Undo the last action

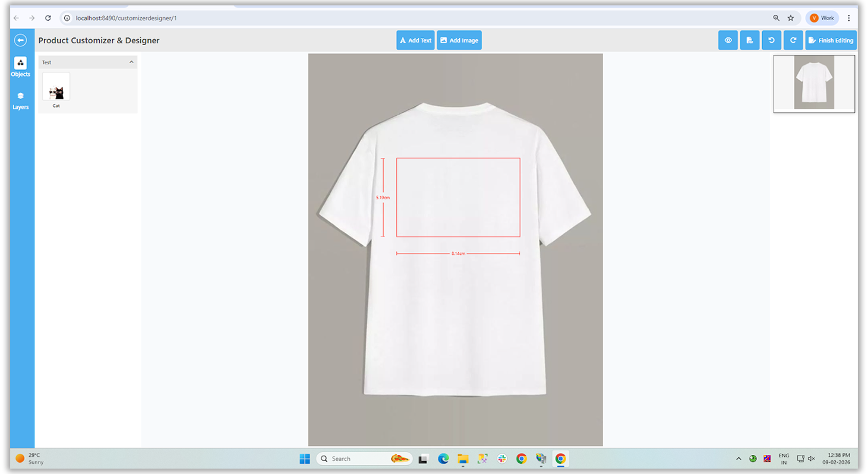pos(771,40)
